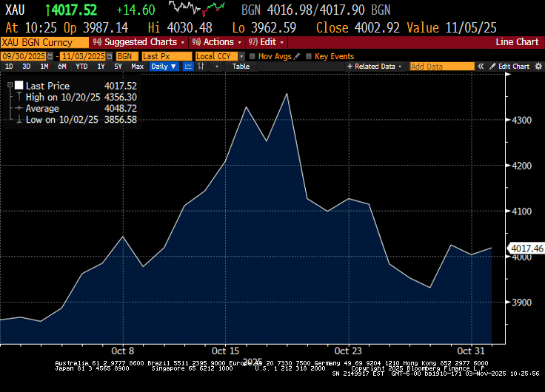Click the intraday sparkline chart at top
Image resolution: width=545 pixels, height=392 pixels.
[x=197, y=9]
